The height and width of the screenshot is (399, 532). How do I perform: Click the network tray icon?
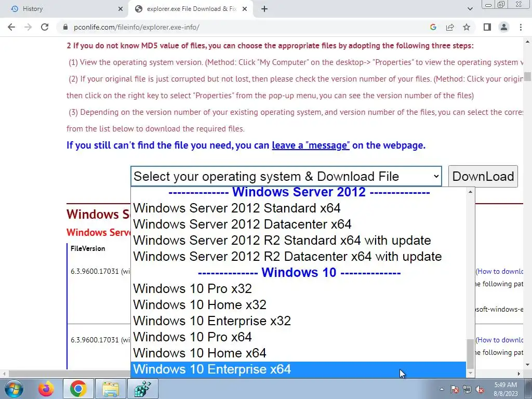467,389
